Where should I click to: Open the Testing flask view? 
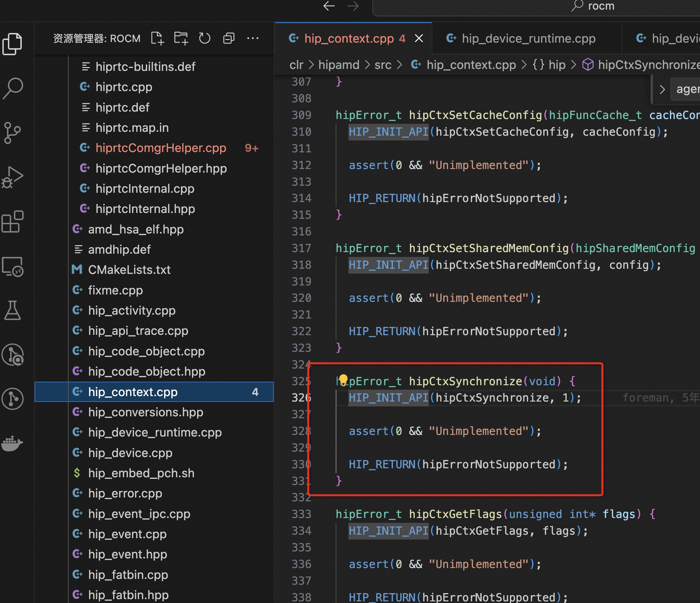(13, 310)
